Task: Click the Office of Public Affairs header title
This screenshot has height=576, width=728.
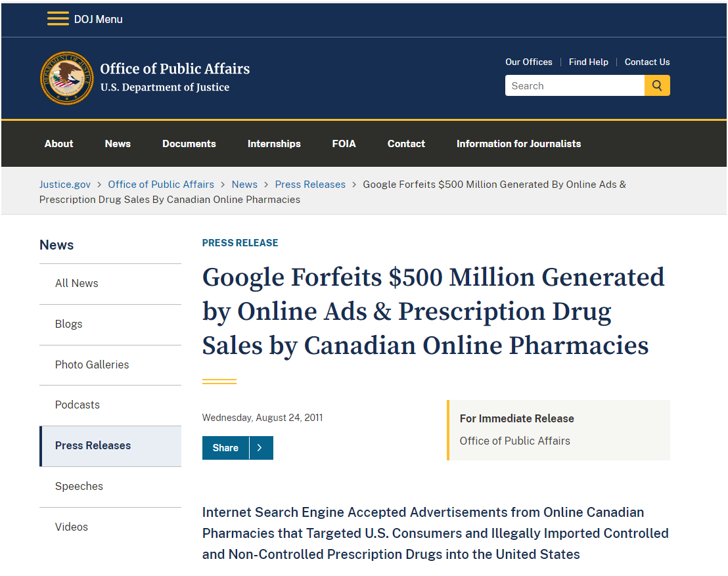Action: 175,69
